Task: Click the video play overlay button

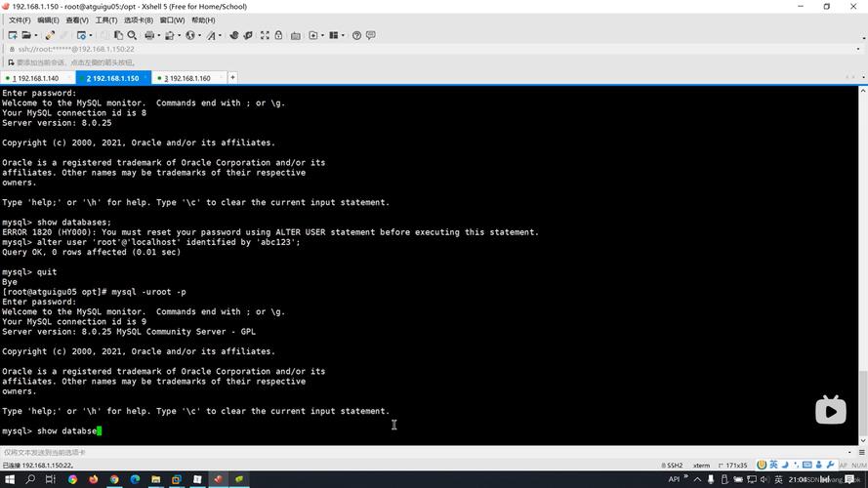Action: [x=830, y=411]
